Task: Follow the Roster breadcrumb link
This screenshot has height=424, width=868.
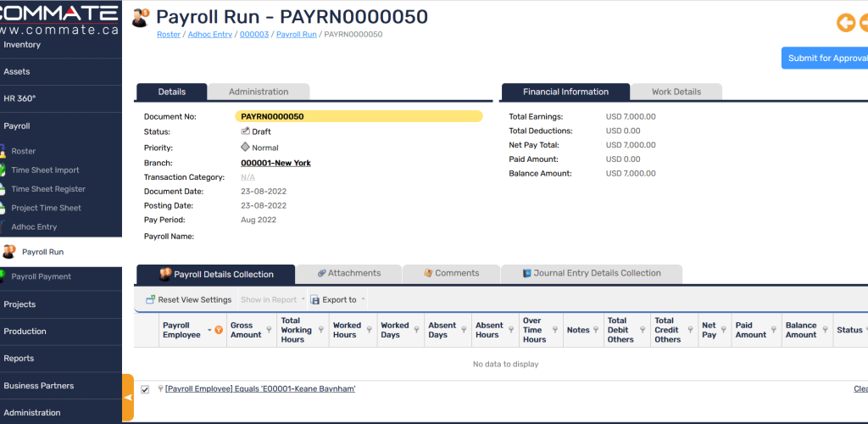Action: tap(169, 34)
